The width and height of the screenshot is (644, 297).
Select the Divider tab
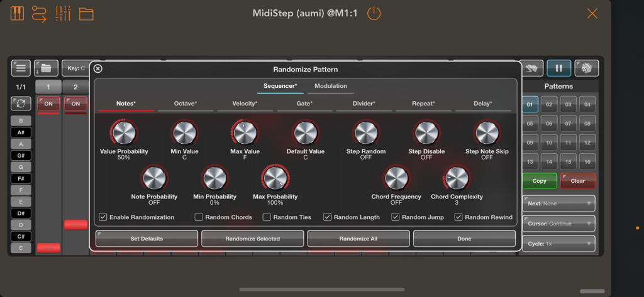point(364,104)
